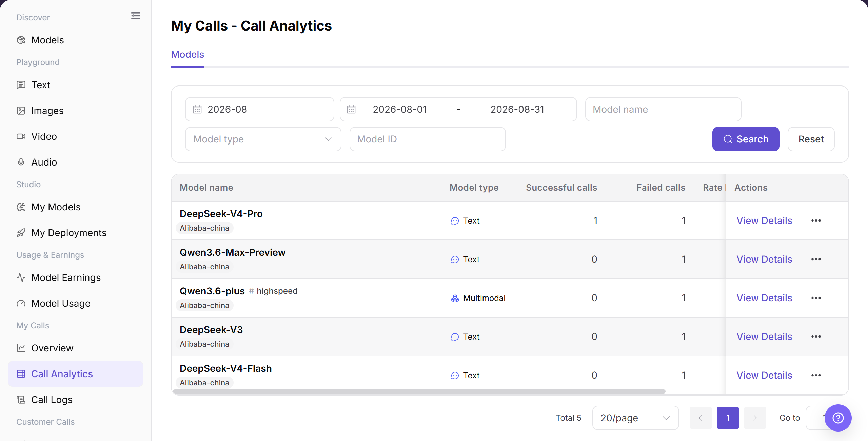The image size is (868, 441).
Task: Open Models in the Discover section
Action: pos(75,40)
